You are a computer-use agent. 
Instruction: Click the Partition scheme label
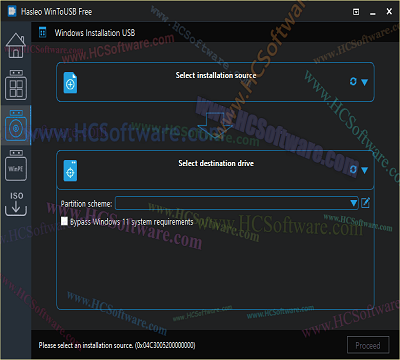(86, 203)
